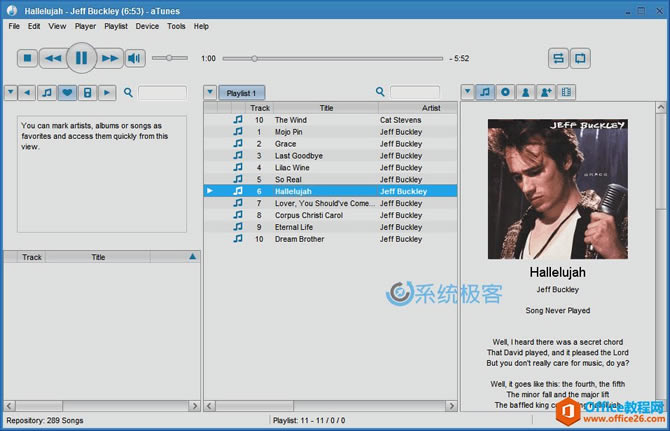Open the File menu
Screen dimensions: 670x431
coord(14,26)
